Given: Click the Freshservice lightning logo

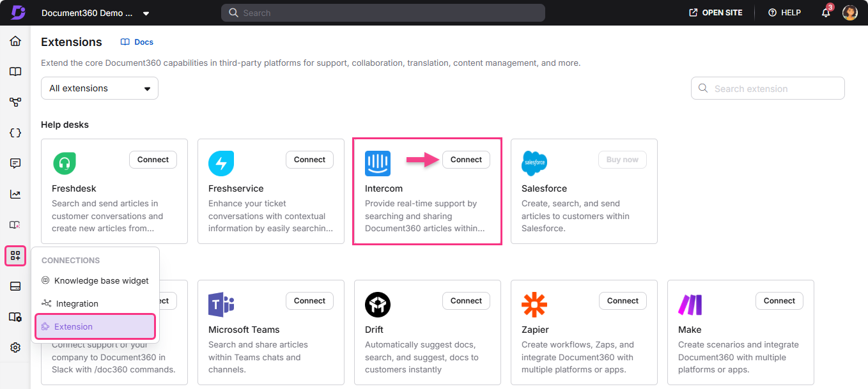Looking at the screenshot, I should click(x=221, y=164).
